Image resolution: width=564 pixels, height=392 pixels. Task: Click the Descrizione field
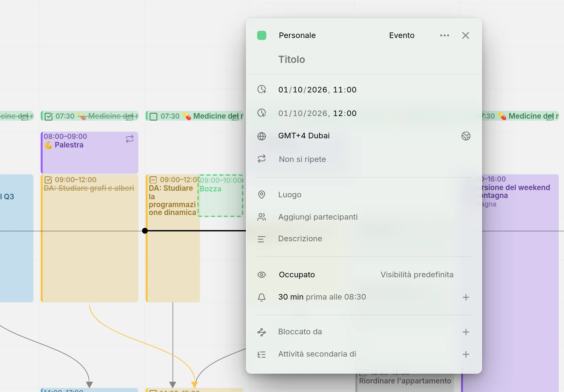[300, 239]
